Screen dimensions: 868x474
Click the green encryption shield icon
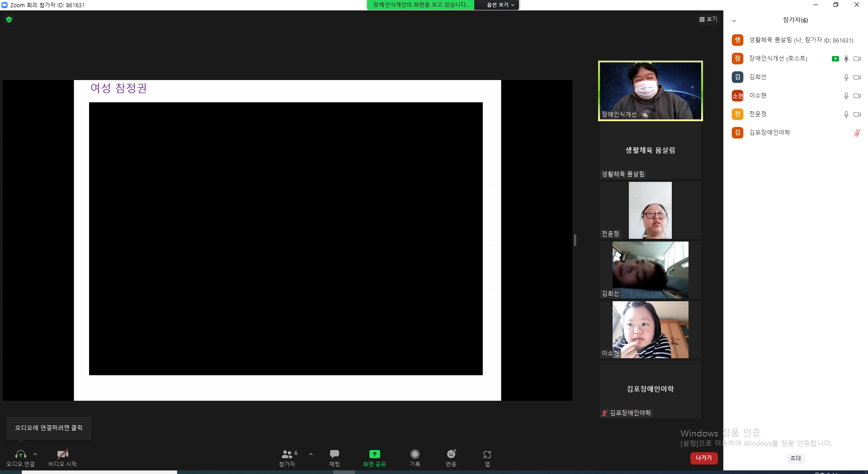tap(9, 19)
